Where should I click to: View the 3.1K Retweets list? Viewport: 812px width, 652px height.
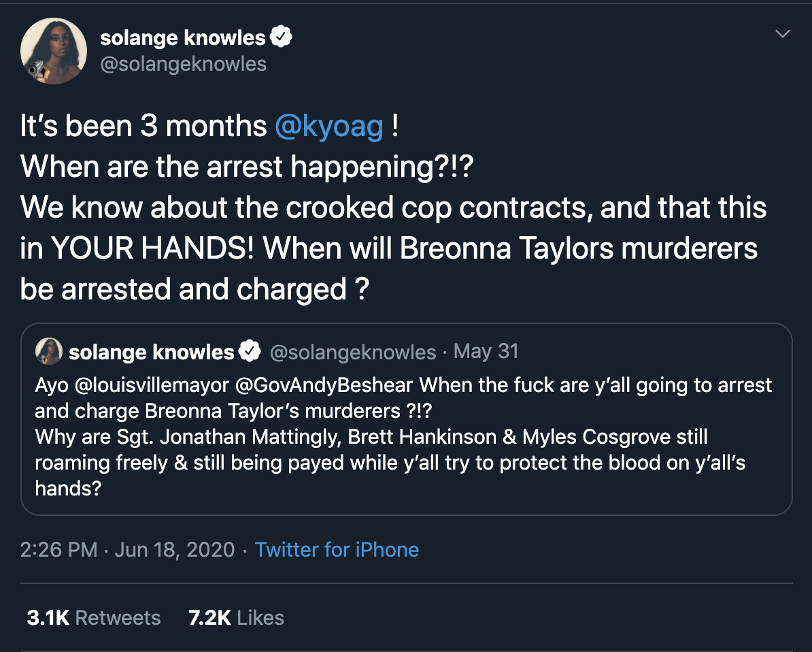94,618
